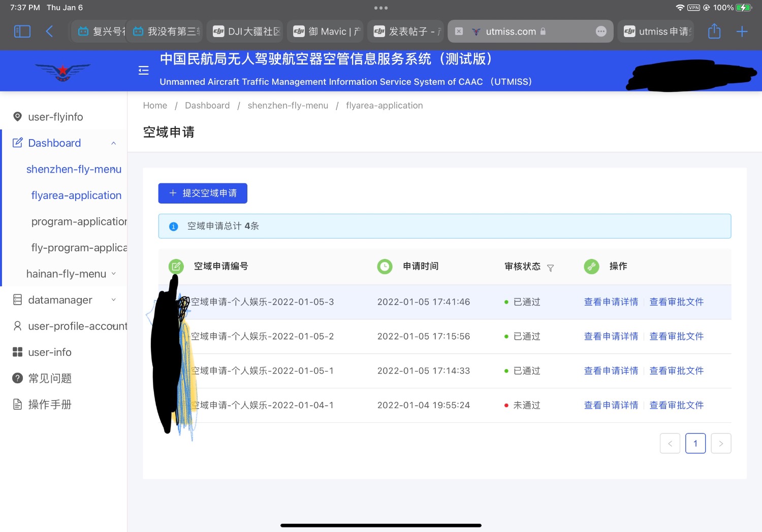This screenshot has width=762, height=532.
Task: View 查看申请详情 for application 2022-01-04-1
Action: (611, 406)
